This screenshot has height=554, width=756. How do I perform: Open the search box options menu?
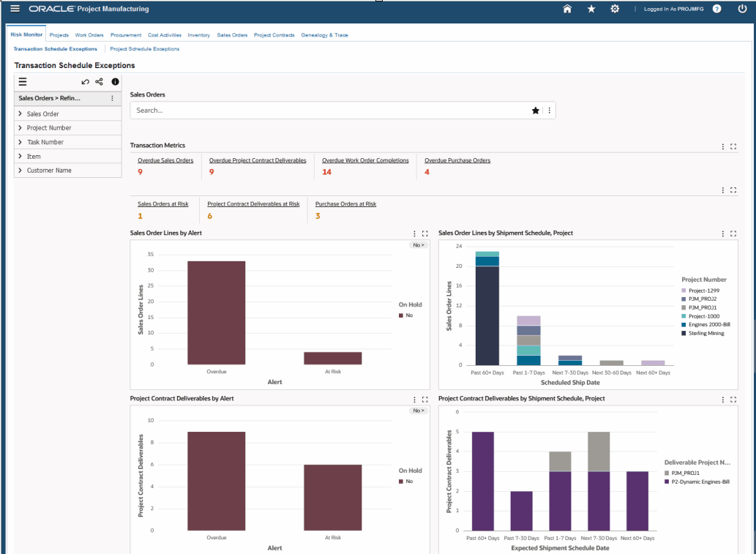(x=549, y=111)
